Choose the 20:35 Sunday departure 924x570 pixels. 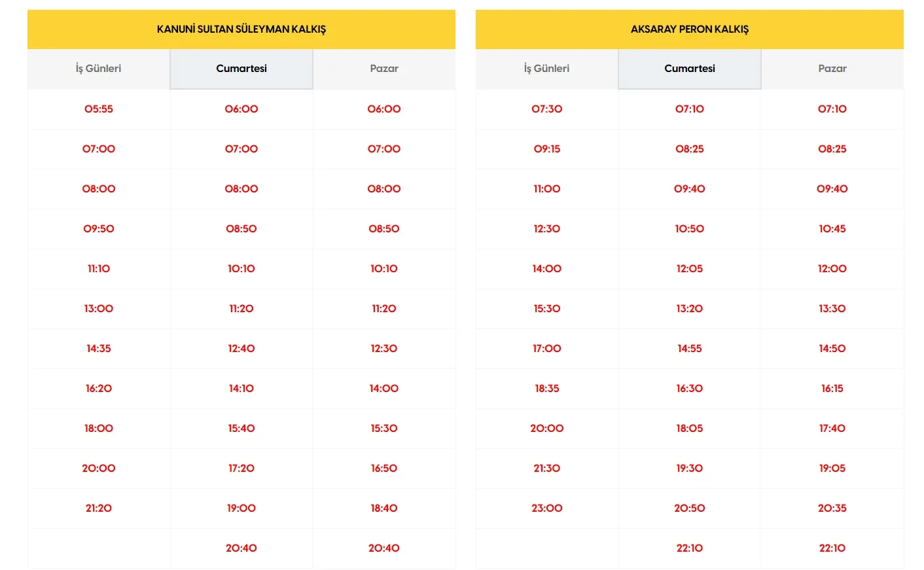pyautogui.click(x=832, y=508)
